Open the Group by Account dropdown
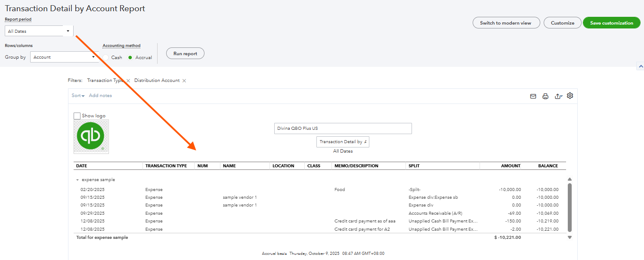644x260 pixels. [x=64, y=57]
